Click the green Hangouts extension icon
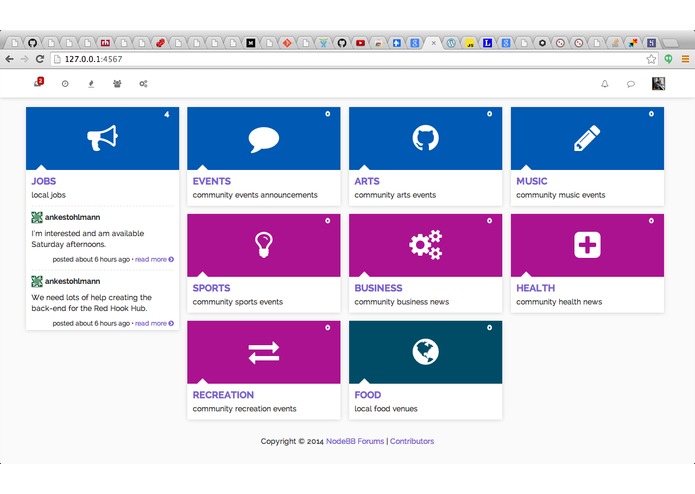Image resolution: width=695 pixels, height=494 pixels. click(668, 59)
